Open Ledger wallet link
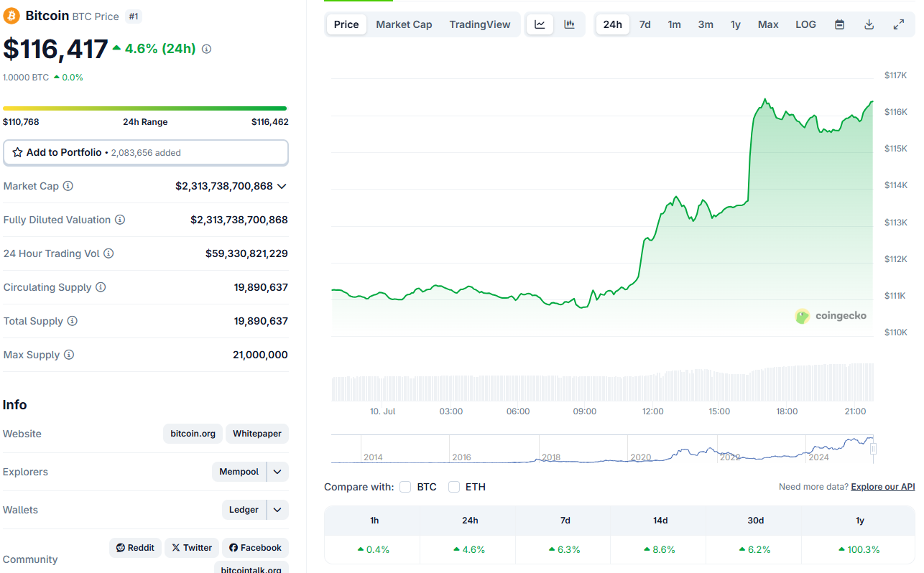 point(244,510)
